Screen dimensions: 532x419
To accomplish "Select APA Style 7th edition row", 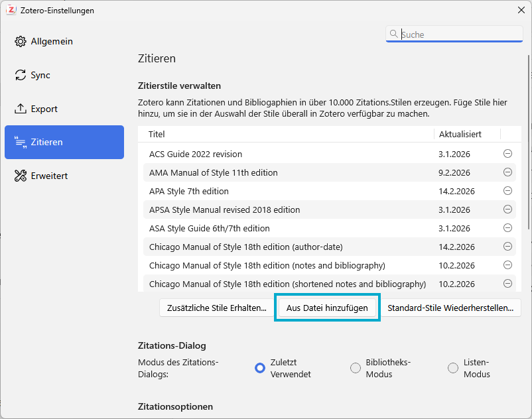I will 330,191.
